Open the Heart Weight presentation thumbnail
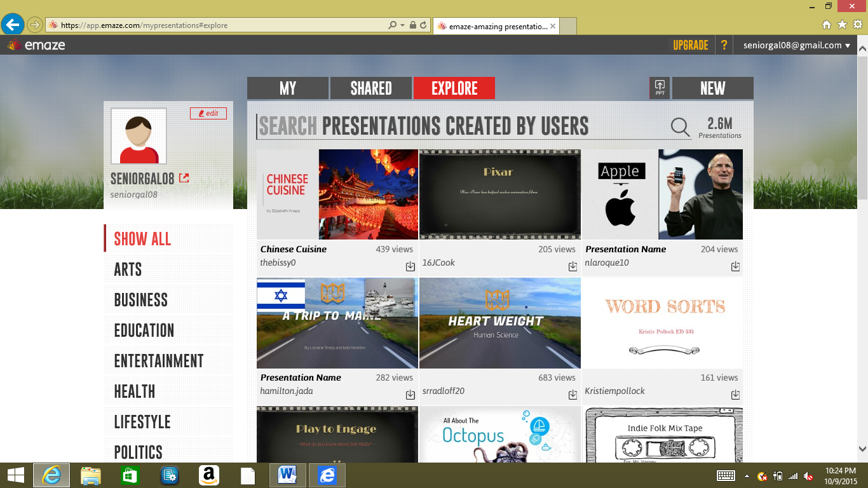868x488 pixels. click(499, 323)
